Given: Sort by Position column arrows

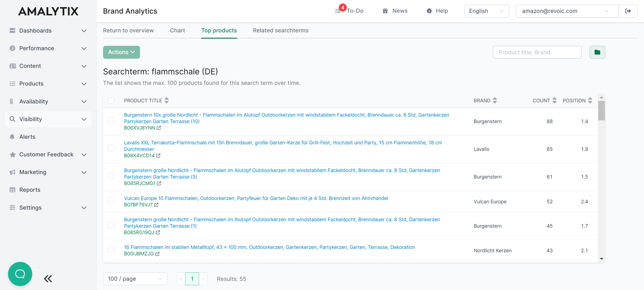Looking at the screenshot, I should (590, 100).
